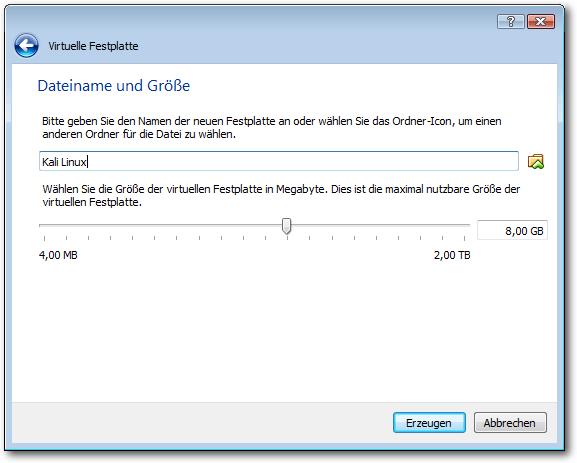This screenshot has height=463, width=577.
Task: Click the Bitte geben Sie instruction text
Action: tap(272, 127)
